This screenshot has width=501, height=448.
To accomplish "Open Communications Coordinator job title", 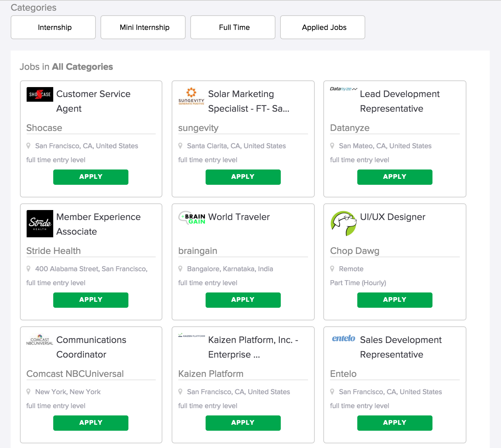I will point(91,347).
